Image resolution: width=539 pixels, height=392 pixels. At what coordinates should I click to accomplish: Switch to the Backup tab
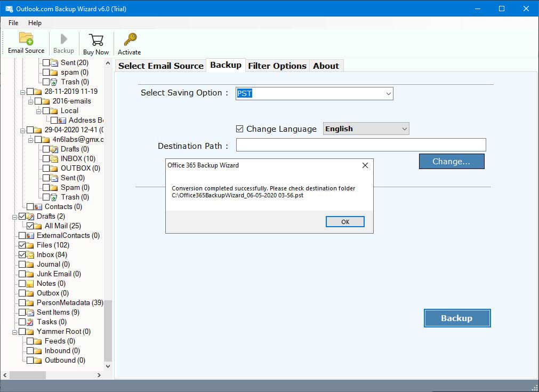tap(226, 65)
